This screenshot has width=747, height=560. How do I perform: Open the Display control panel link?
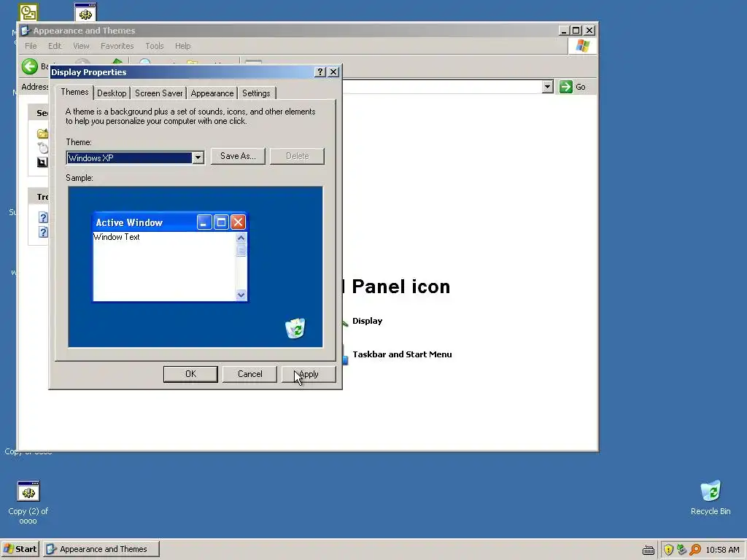pos(368,321)
